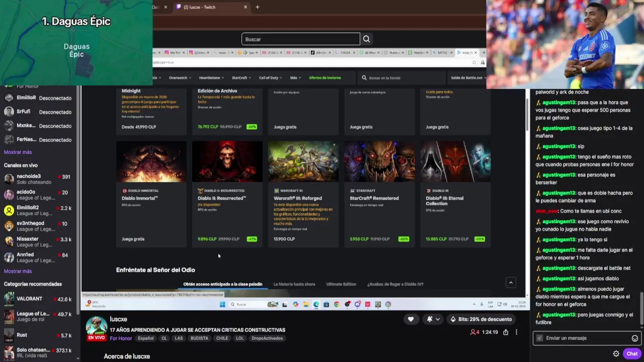
Task: Open the three-dot more options menu
Action: pos(516,332)
